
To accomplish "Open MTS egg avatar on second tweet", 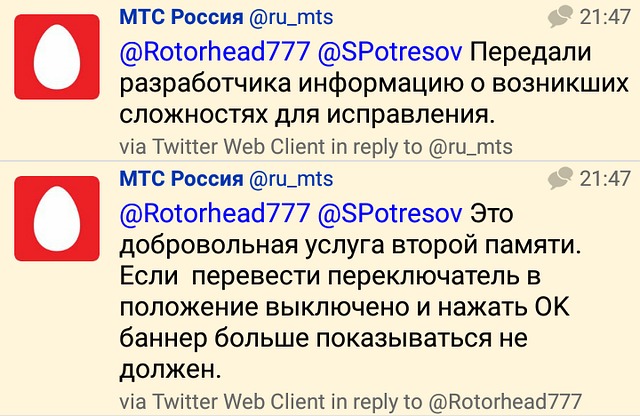I will click(x=57, y=218).
